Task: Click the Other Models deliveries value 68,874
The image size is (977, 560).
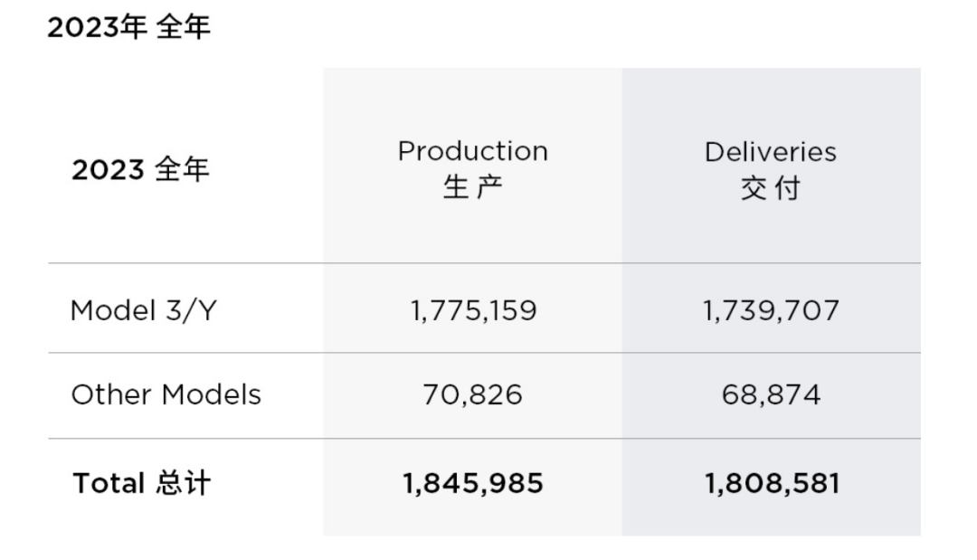Action: 772,394
